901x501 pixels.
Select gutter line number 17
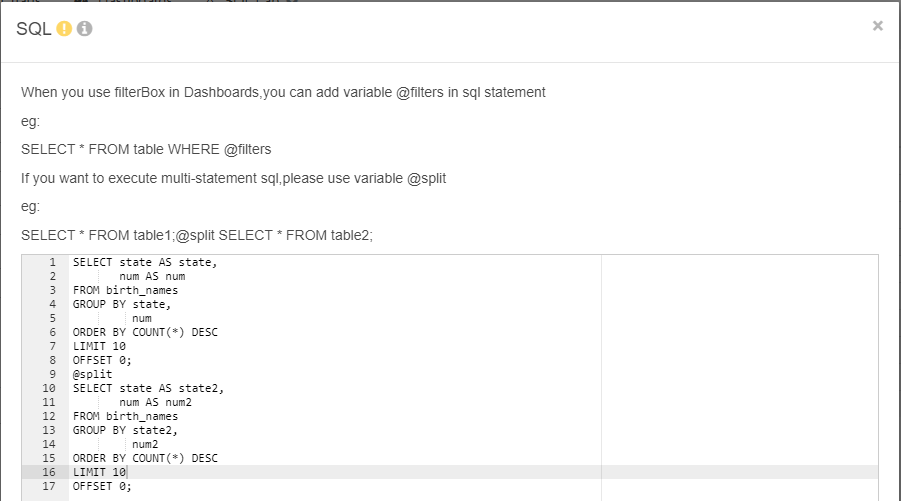point(49,486)
